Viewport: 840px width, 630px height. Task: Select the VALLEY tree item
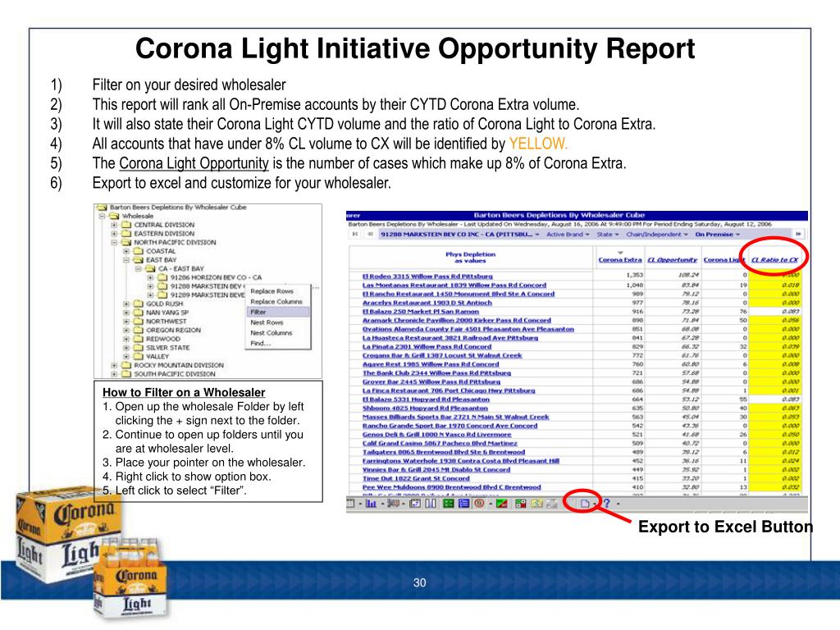click(157, 356)
